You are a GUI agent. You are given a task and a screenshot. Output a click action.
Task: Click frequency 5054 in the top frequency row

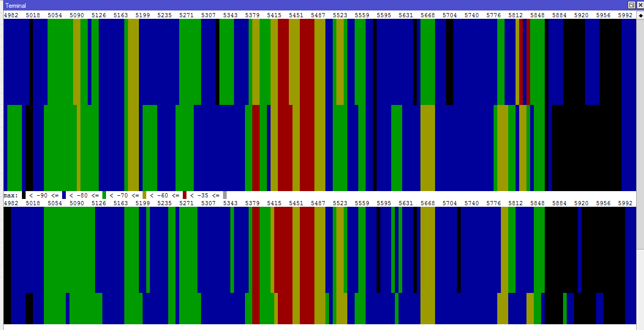click(55, 15)
